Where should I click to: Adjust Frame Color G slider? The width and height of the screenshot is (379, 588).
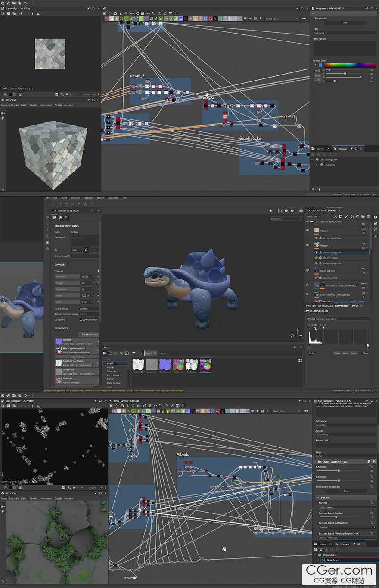[x=345, y=73]
